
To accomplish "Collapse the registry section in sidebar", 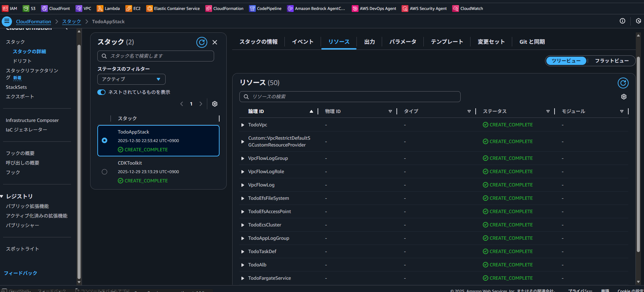I will pyautogui.click(x=2, y=196).
